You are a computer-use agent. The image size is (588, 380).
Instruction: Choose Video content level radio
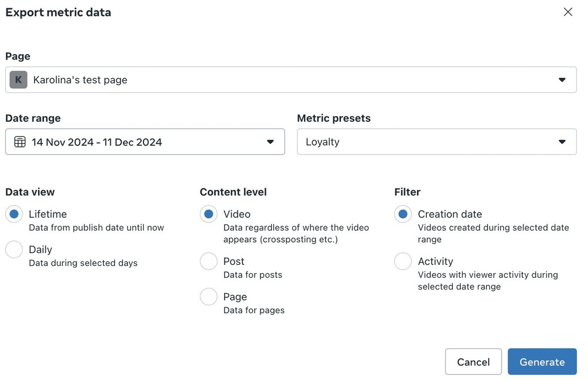(209, 214)
